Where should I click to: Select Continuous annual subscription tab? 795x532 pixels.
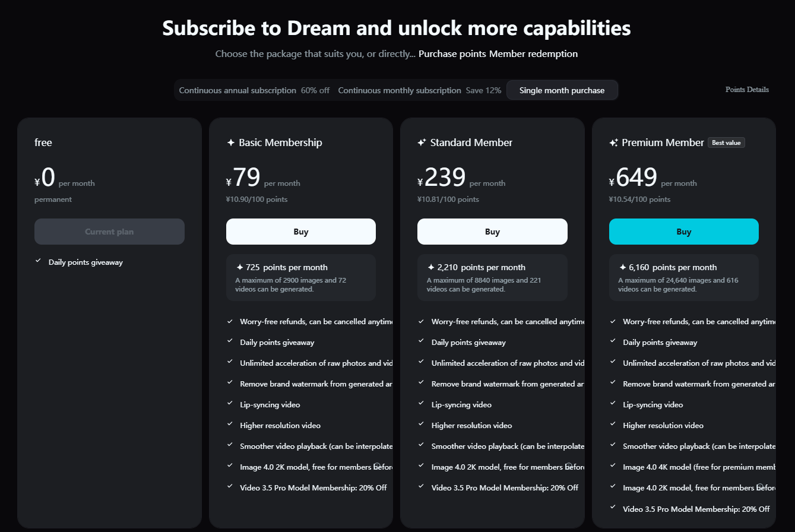tap(254, 91)
